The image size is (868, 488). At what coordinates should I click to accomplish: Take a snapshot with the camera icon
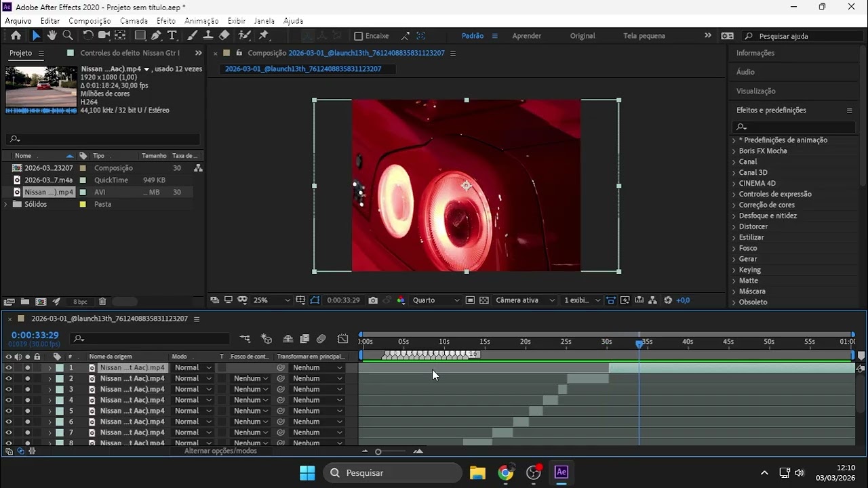click(373, 300)
